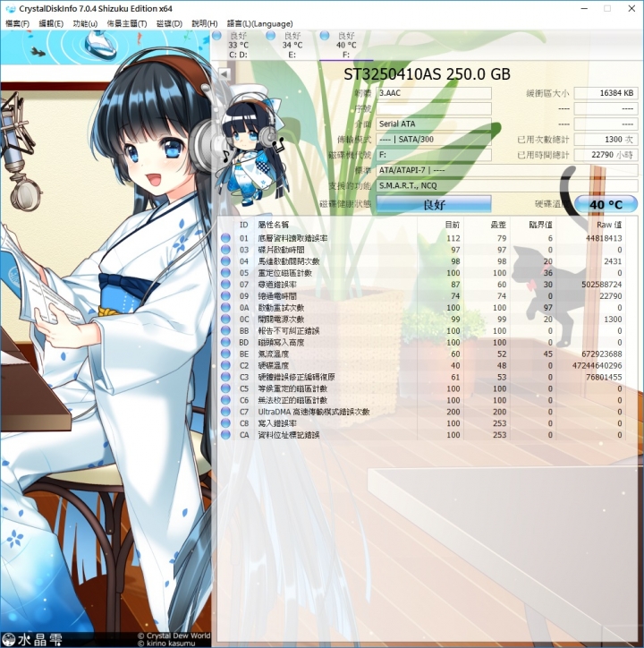Click the interface field showing Serial ATA
The width and height of the screenshot is (644, 648).
coord(434,124)
